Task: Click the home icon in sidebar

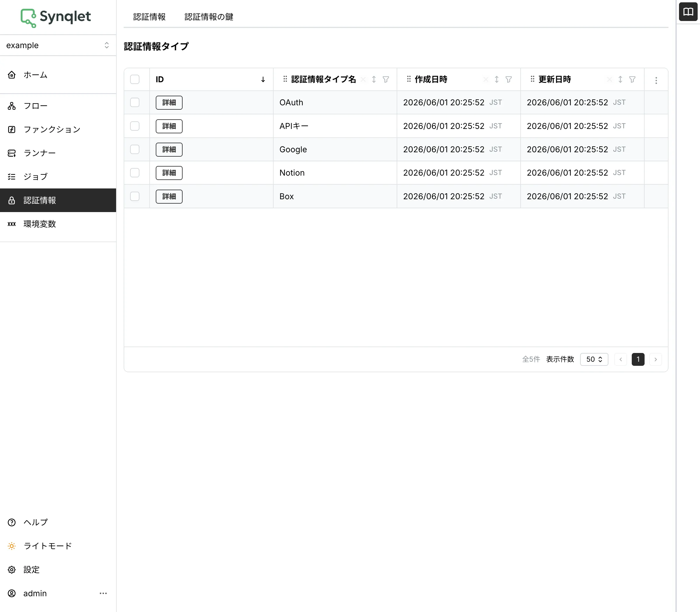Action: pyautogui.click(x=12, y=75)
